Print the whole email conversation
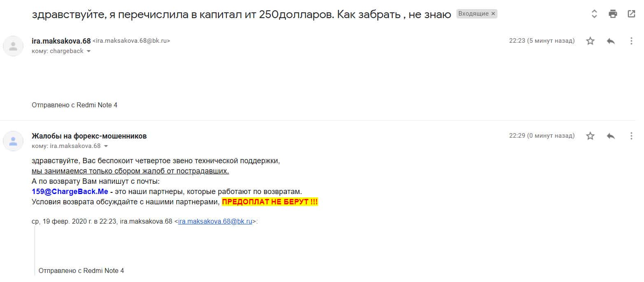The image size is (644, 282). pos(613,14)
